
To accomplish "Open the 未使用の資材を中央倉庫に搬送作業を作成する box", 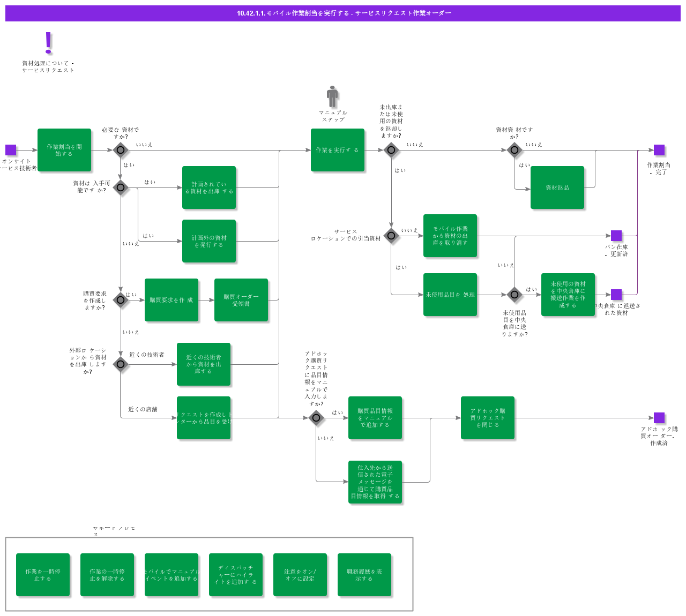I will pyautogui.click(x=568, y=295).
